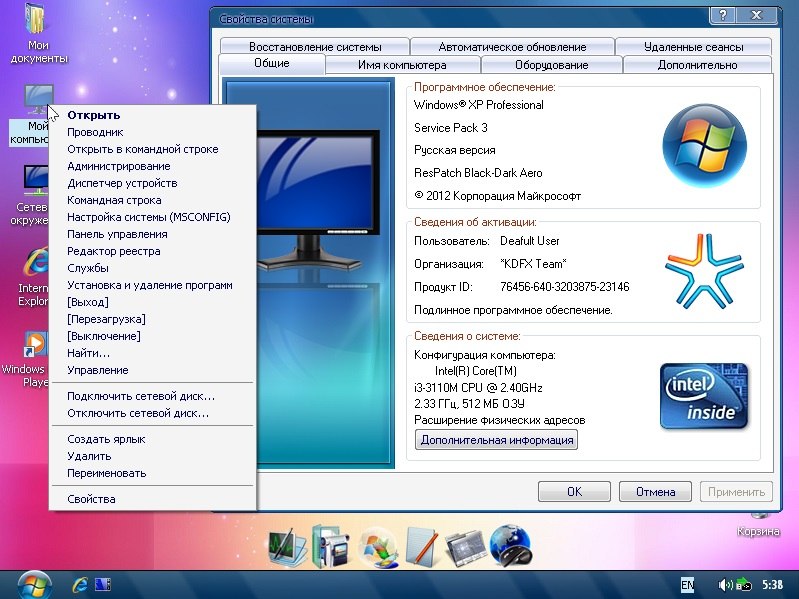Viewport: 799px width, 599px height.
Task: Click the EN language indicator
Action: click(x=687, y=583)
